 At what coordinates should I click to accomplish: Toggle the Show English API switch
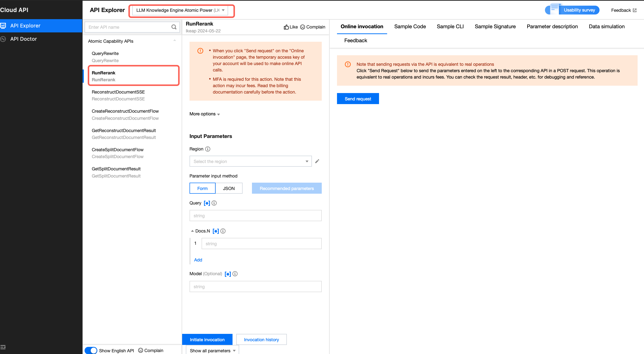point(91,350)
